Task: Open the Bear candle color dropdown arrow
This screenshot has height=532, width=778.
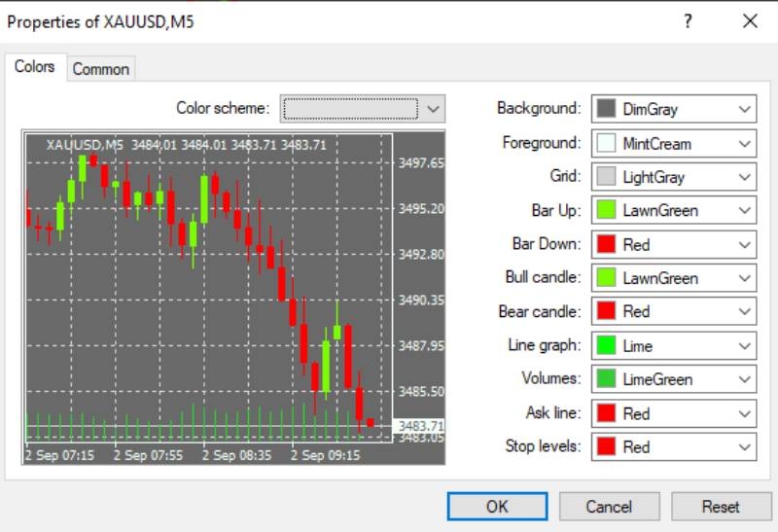Action: (744, 311)
